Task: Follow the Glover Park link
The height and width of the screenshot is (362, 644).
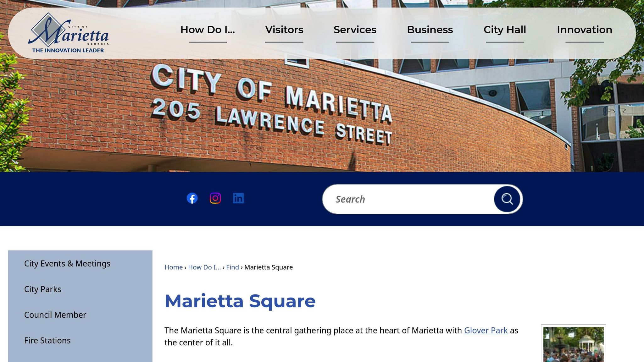Action: point(486,330)
